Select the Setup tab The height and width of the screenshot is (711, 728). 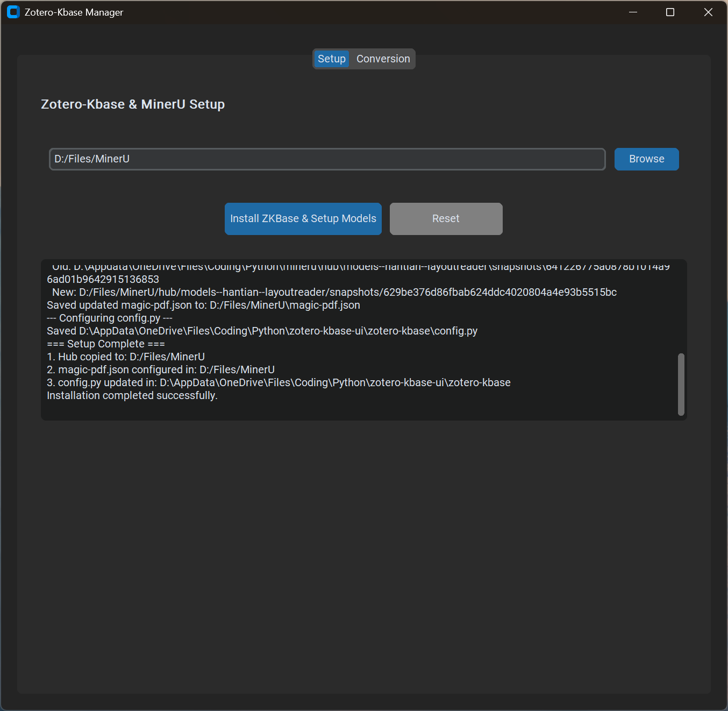tap(331, 59)
